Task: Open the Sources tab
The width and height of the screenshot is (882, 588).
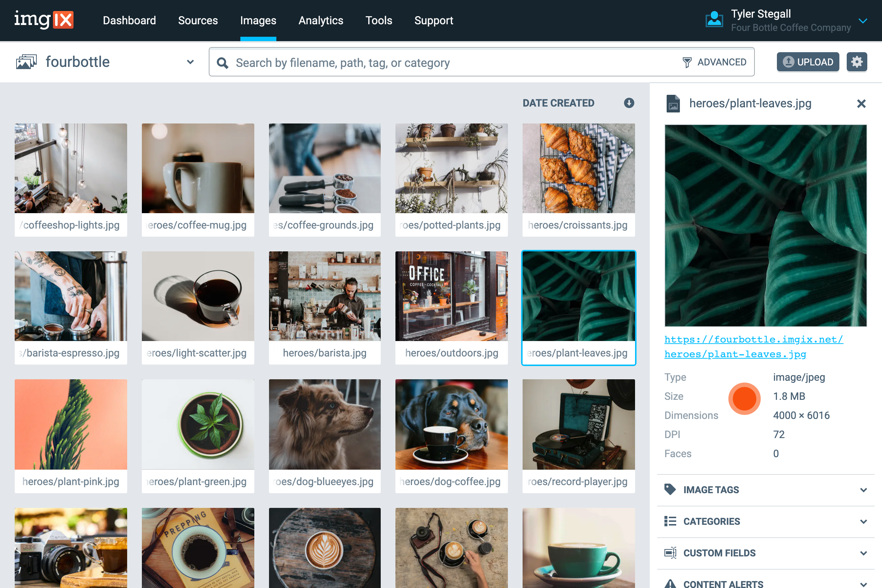Action: tap(198, 20)
